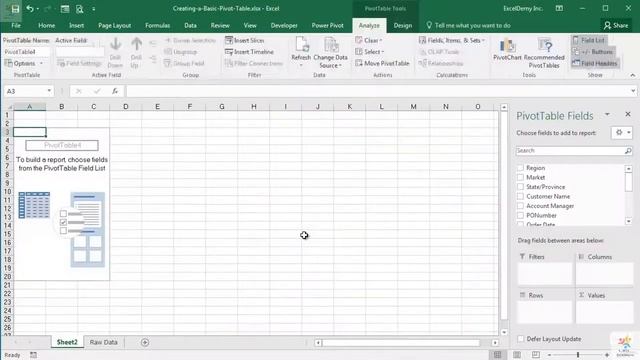Expand the formula bar
Image resolution: width=640 pixels, height=360 pixels.
633,91
